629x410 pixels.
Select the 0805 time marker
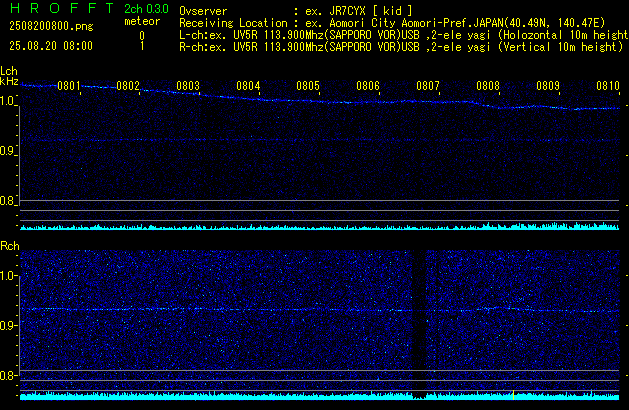(308, 86)
